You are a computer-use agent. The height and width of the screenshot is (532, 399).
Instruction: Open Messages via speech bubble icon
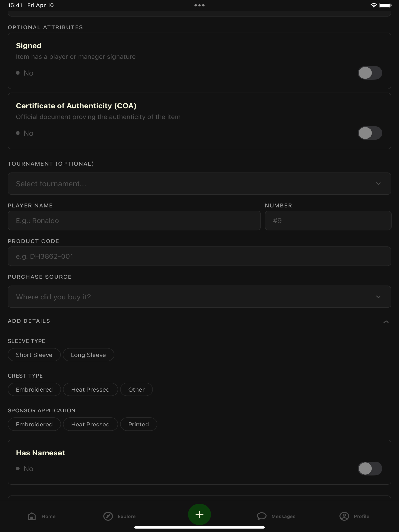[262, 516]
